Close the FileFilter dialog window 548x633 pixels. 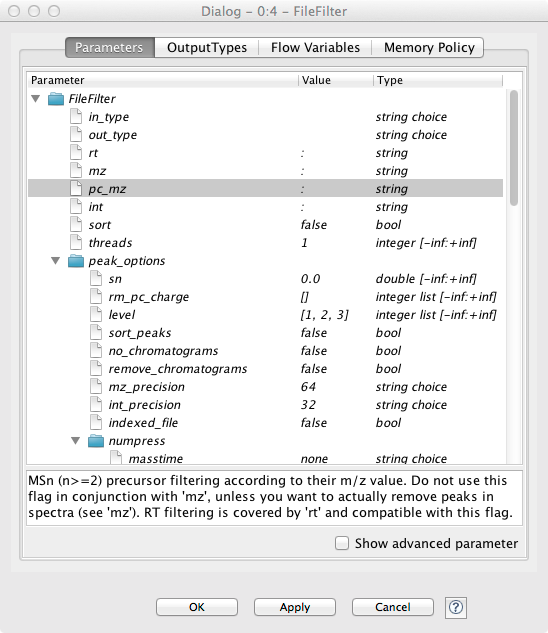(14, 11)
